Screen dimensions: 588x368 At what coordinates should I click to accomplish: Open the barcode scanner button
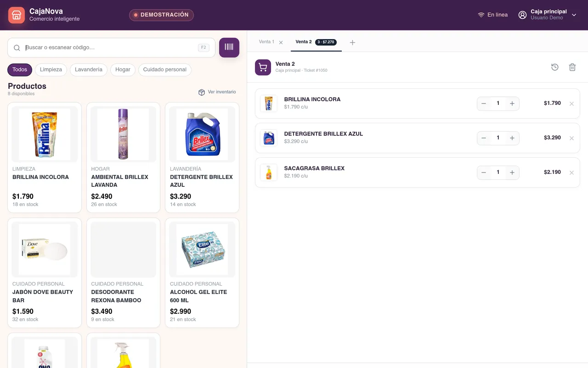click(x=229, y=47)
